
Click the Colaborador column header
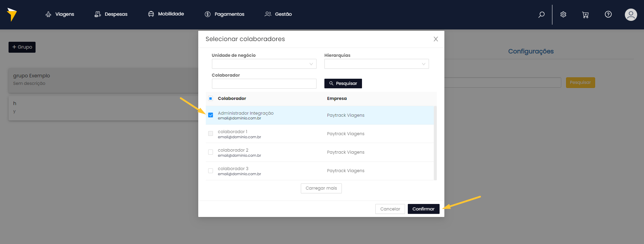point(232,99)
